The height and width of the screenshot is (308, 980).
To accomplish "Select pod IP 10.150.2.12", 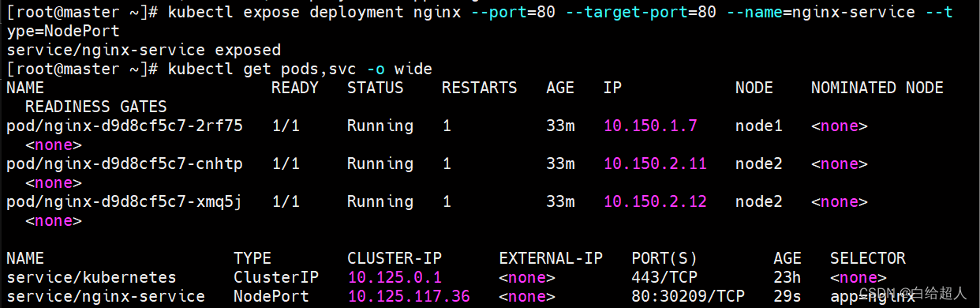I will pos(655,202).
